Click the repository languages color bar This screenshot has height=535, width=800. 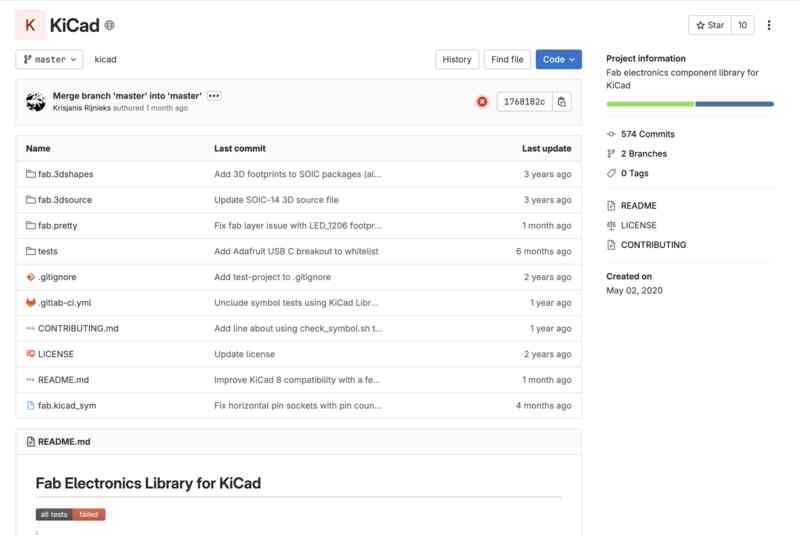pyautogui.click(x=690, y=104)
